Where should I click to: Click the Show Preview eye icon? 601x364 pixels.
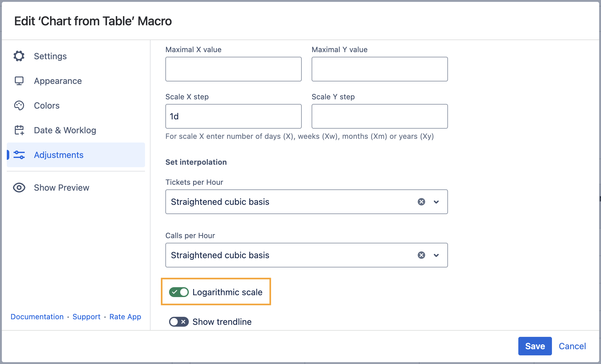(19, 188)
